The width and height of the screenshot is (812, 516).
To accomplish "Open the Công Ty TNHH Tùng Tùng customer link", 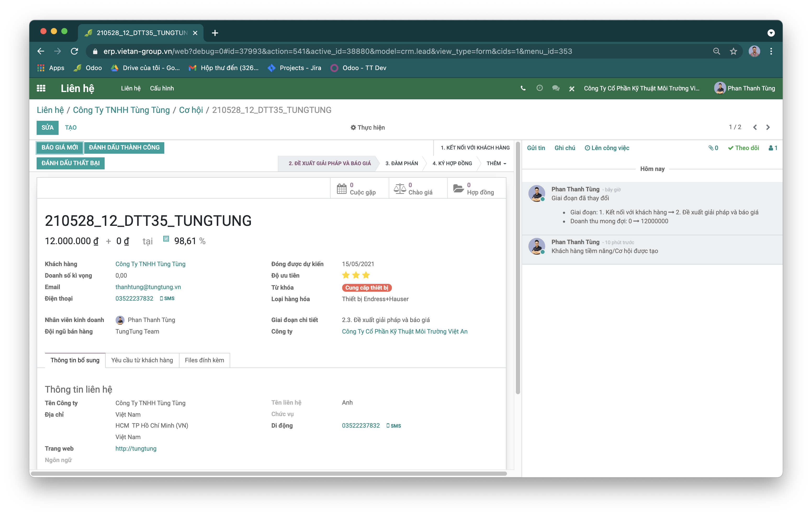I will [x=150, y=264].
